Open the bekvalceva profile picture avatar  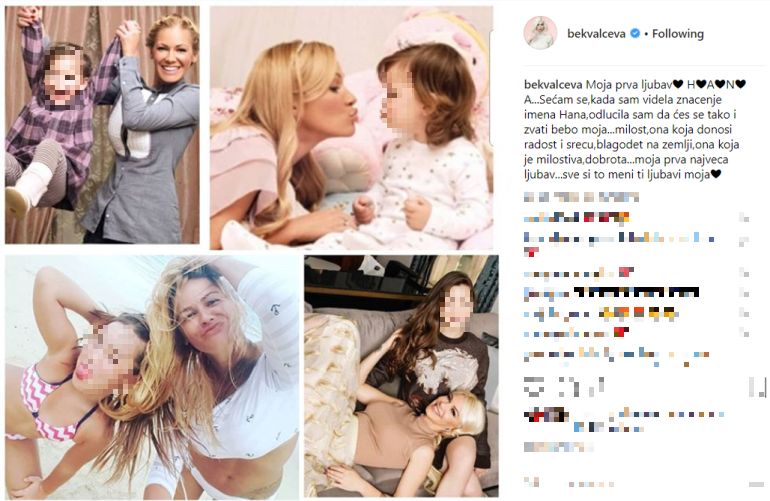(541, 33)
